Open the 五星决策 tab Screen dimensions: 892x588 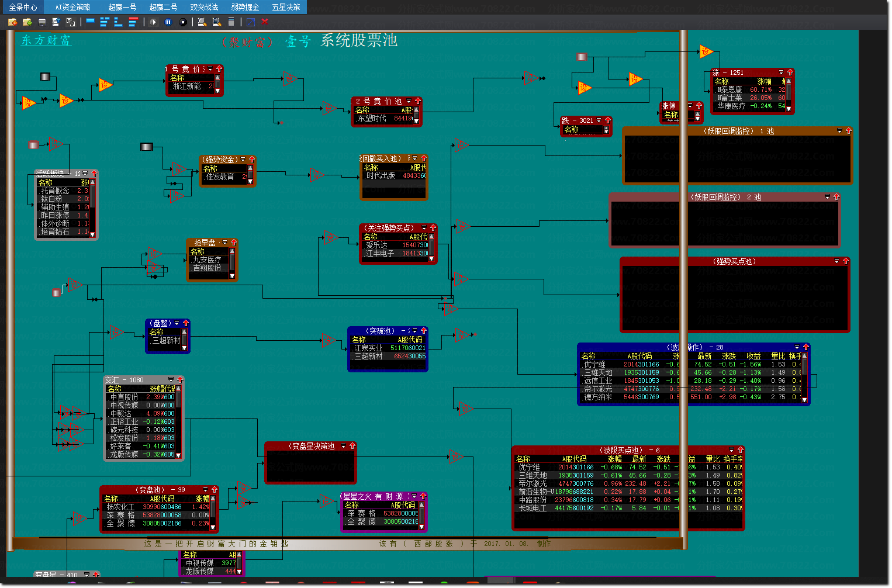[x=286, y=7]
